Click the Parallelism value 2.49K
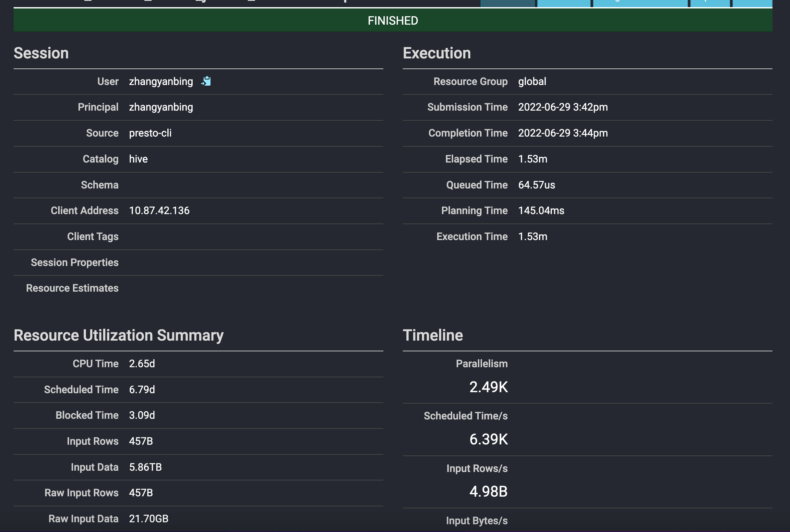 pyautogui.click(x=488, y=387)
